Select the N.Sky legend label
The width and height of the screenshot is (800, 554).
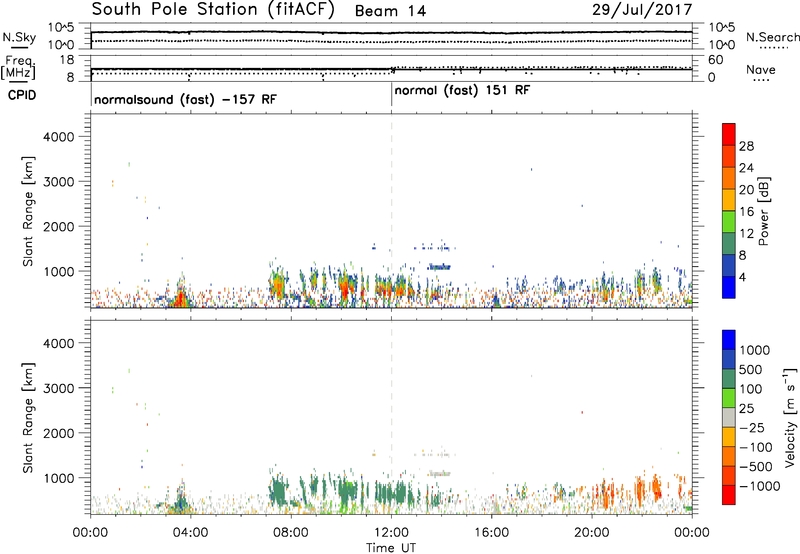(19, 38)
